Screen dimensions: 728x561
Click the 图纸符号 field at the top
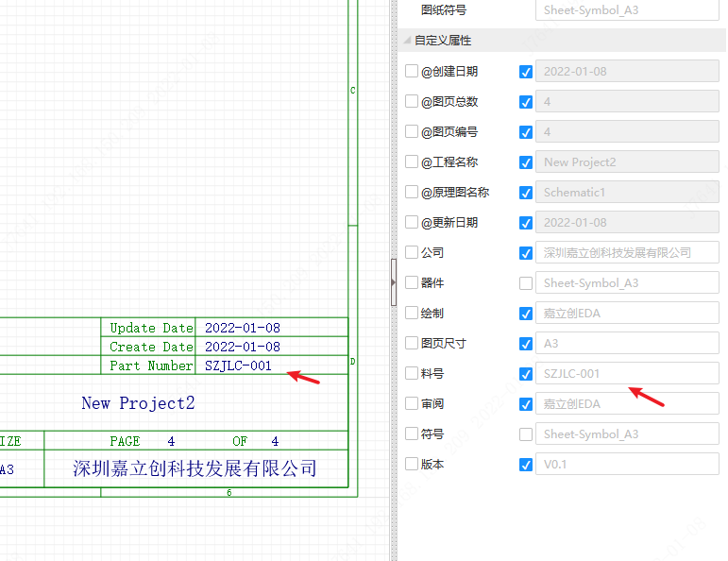[x=627, y=10]
